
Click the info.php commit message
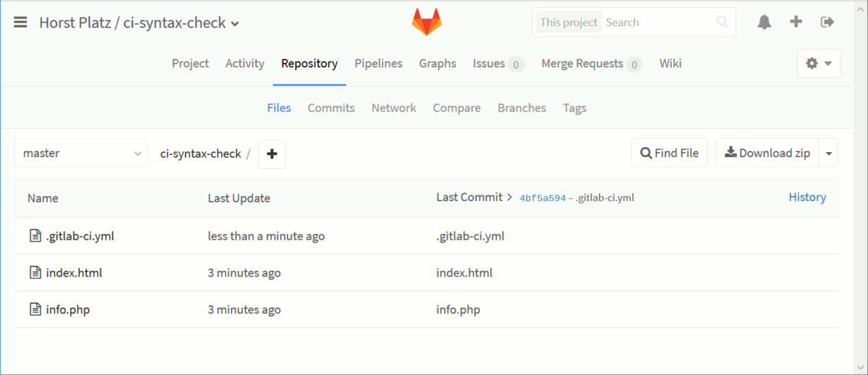click(458, 310)
